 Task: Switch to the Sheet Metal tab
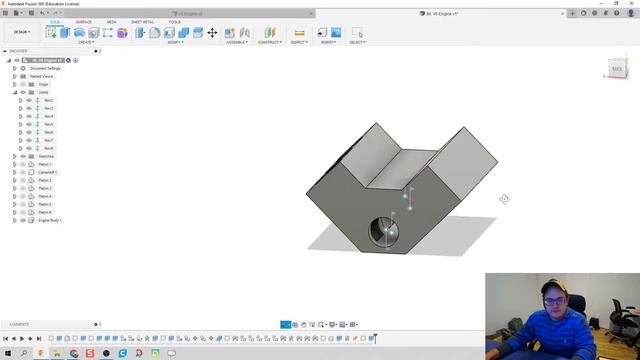pyautogui.click(x=142, y=22)
